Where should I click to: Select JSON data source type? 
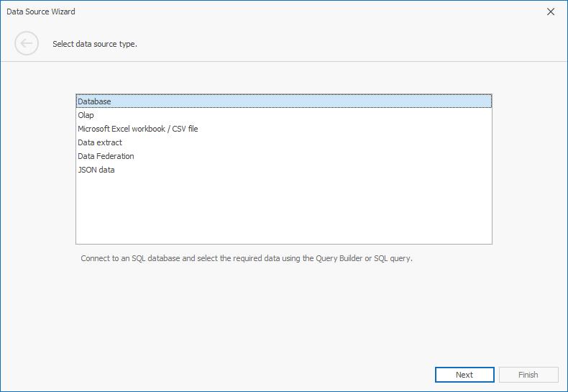coord(284,170)
